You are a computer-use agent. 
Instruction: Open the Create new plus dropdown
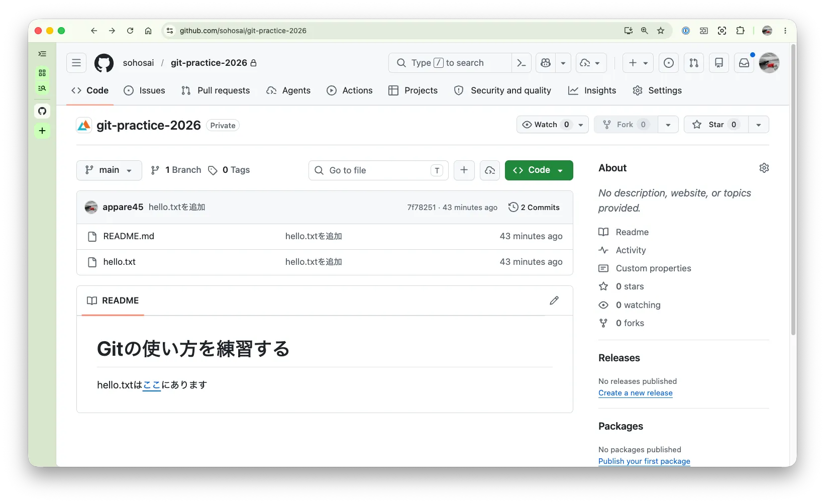pyautogui.click(x=638, y=63)
